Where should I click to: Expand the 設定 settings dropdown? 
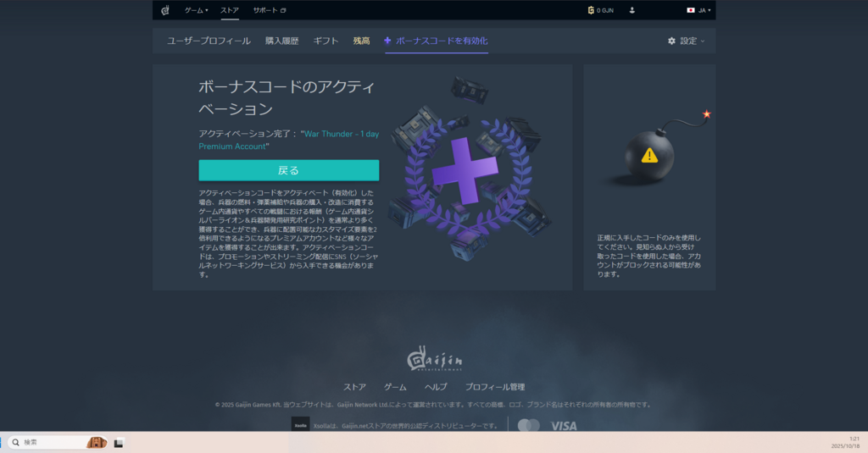(x=686, y=41)
